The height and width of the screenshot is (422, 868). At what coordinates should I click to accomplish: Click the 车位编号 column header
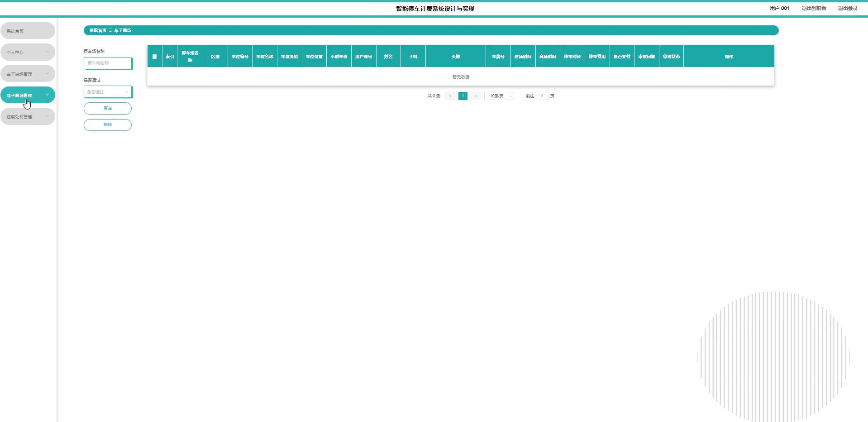(240, 57)
